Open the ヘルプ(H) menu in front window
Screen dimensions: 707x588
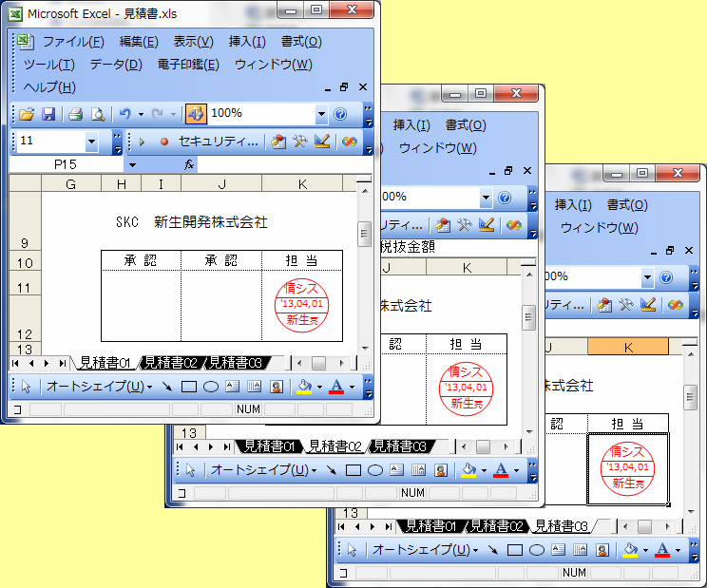pos(49,87)
